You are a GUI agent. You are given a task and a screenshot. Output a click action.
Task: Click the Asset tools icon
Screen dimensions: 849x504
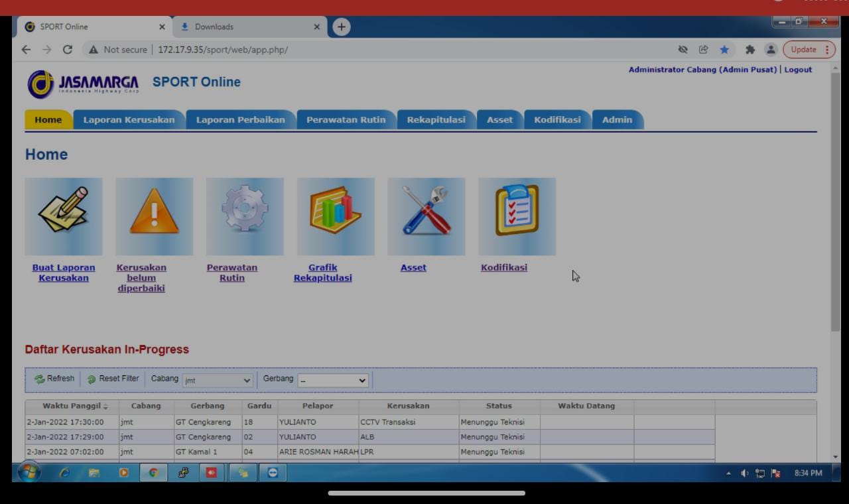pos(426,216)
